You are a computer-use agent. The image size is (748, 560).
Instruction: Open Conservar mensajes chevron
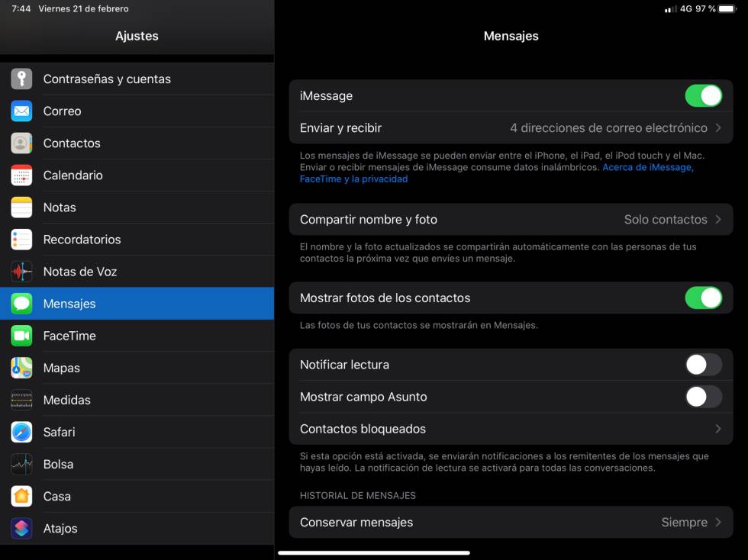[x=718, y=523]
